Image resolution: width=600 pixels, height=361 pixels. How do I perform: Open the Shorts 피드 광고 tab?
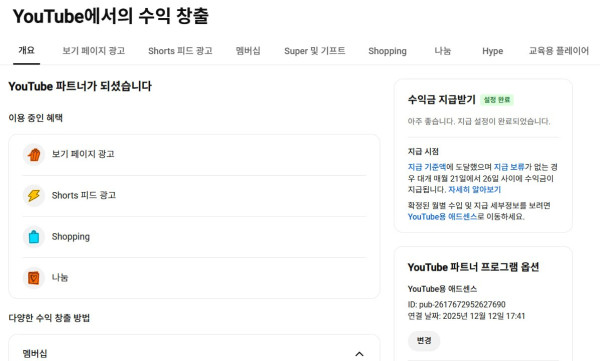pyautogui.click(x=180, y=51)
